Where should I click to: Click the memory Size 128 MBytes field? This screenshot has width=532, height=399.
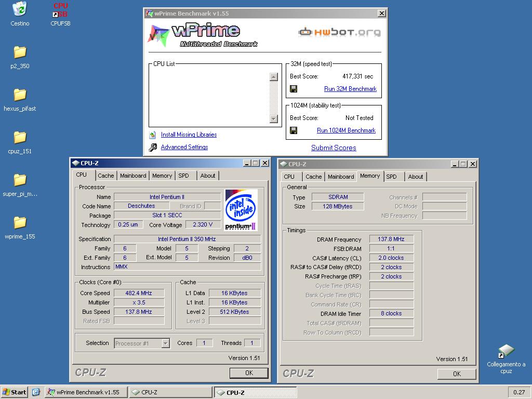[338, 206]
